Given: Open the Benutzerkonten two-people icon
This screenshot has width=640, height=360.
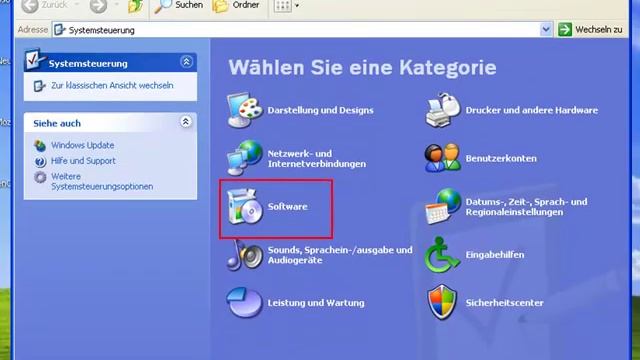Looking at the screenshot, I should coord(442,158).
